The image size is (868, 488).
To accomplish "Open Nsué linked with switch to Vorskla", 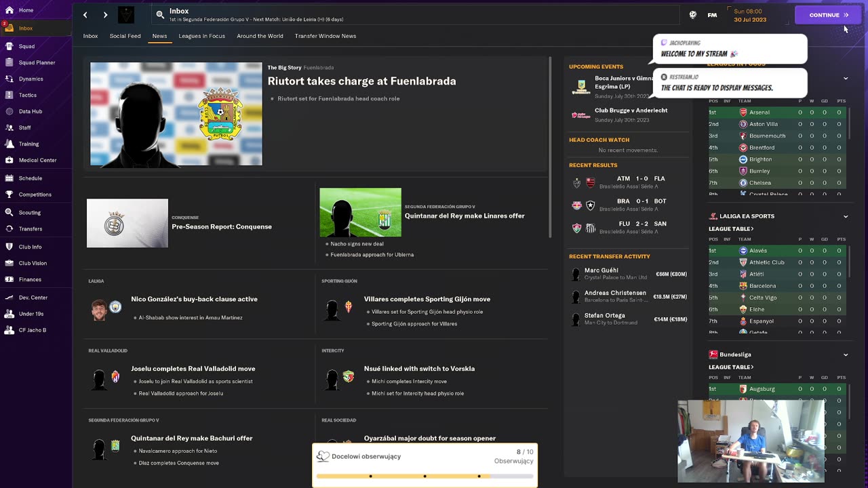I will (x=419, y=369).
